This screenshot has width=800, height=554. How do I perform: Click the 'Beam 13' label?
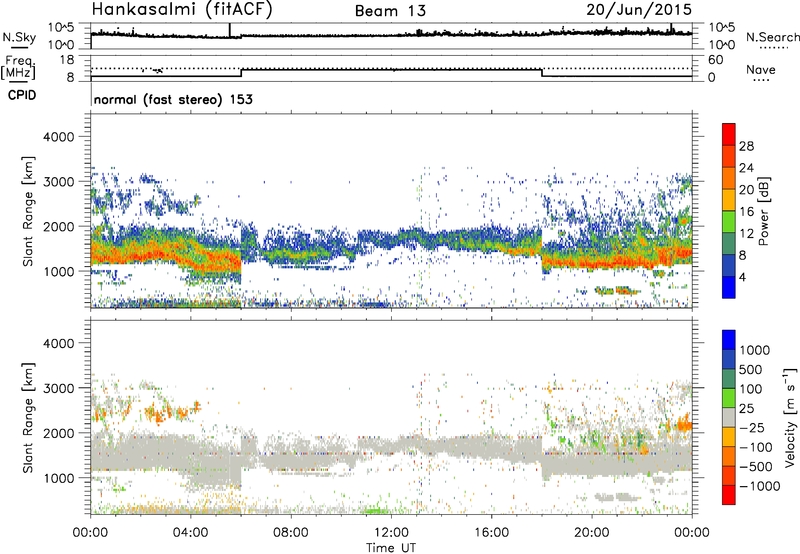[x=390, y=11]
